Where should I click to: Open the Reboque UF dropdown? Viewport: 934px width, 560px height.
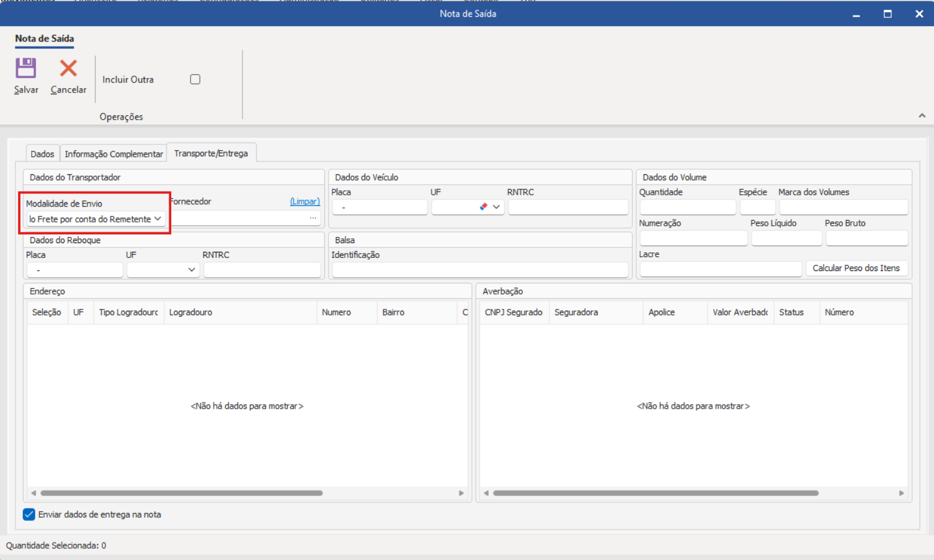click(191, 270)
